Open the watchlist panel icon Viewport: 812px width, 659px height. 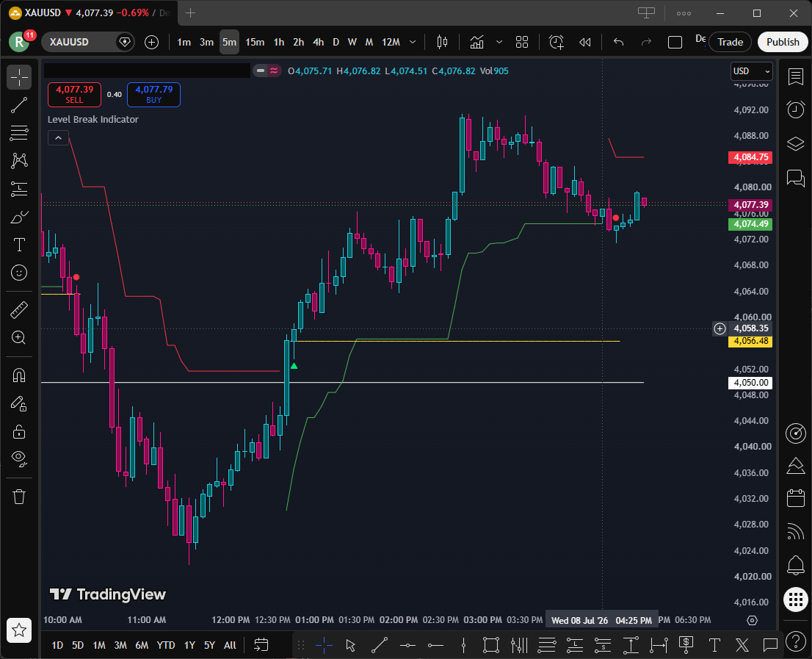point(795,76)
